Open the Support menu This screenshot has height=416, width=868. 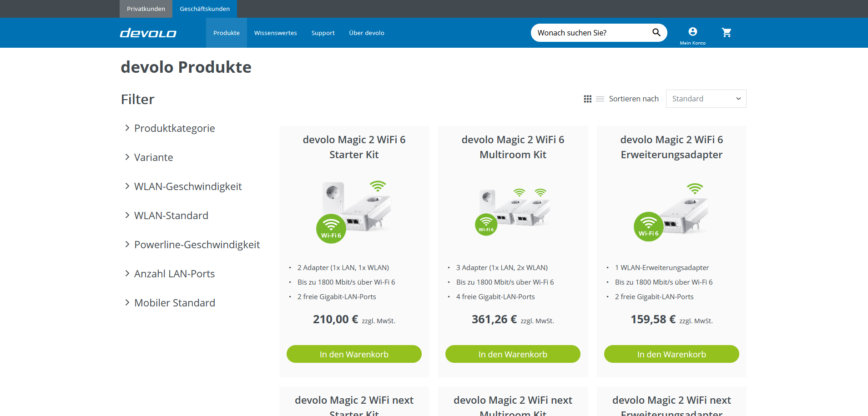point(323,33)
